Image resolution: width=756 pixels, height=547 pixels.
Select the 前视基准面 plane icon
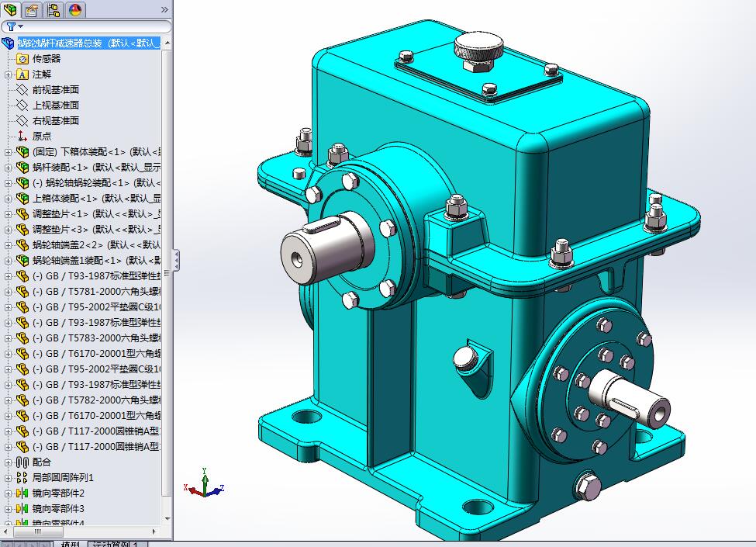point(22,90)
